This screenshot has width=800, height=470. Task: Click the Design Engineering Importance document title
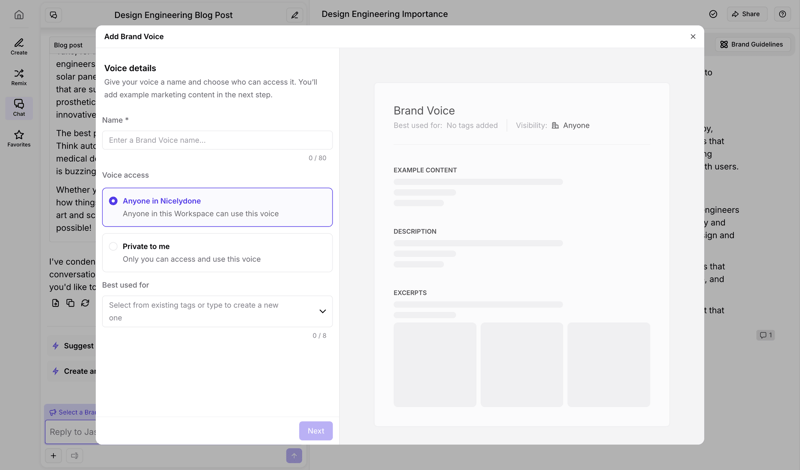click(x=384, y=14)
